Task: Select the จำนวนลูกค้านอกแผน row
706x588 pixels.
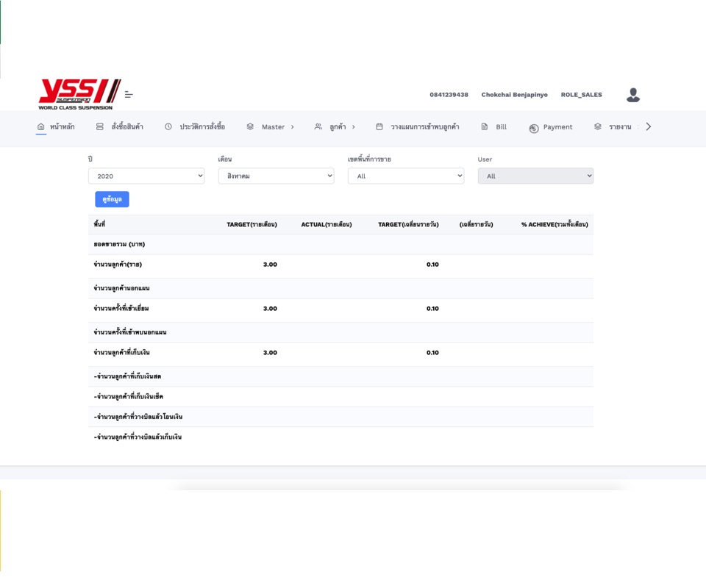Action: [x=340, y=288]
